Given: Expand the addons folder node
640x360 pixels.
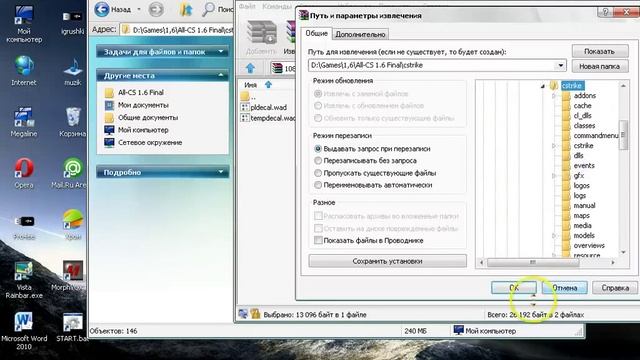Looking at the screenshot, I should 554,96.
